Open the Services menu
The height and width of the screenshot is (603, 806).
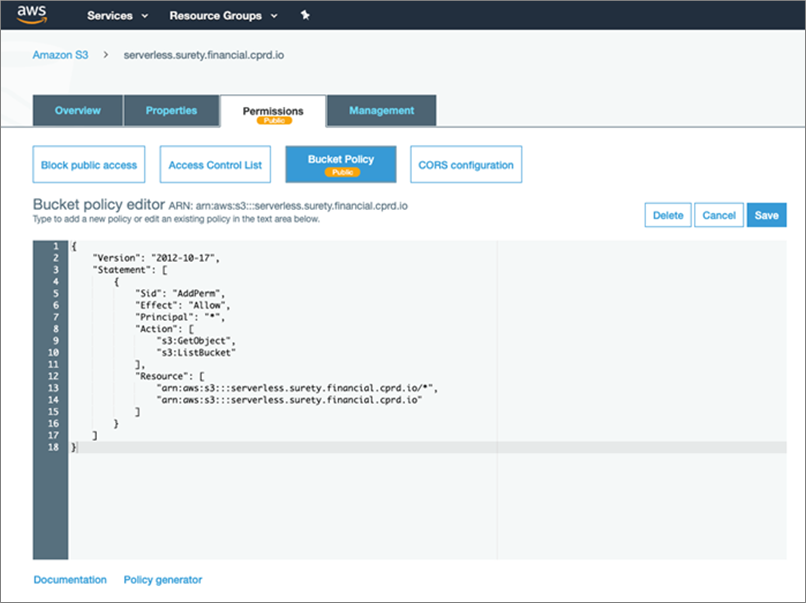pyautogui.click(x=118, y=16)
